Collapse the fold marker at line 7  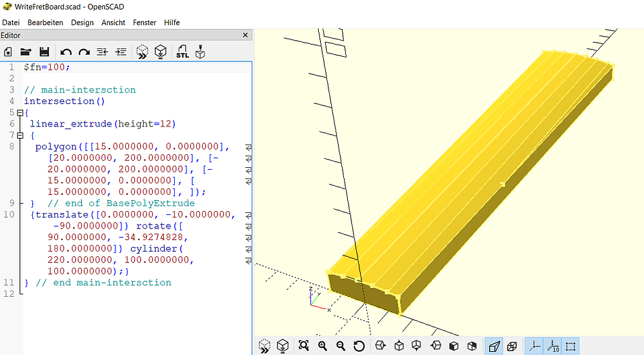coord(19,135)
